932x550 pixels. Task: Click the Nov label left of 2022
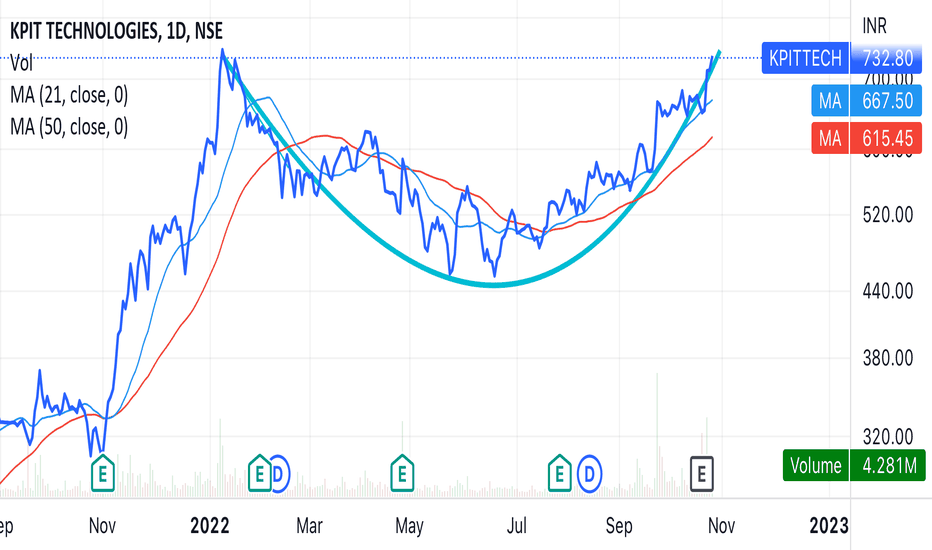tap(102, 526)
